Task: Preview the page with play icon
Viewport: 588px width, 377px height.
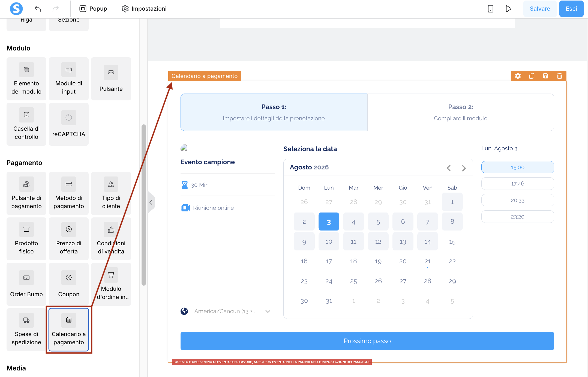Action: 508,9
